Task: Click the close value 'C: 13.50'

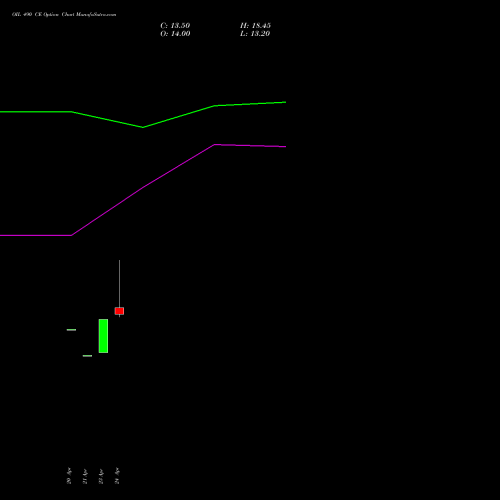Action: pyautogui.click(x=175, y=26)
